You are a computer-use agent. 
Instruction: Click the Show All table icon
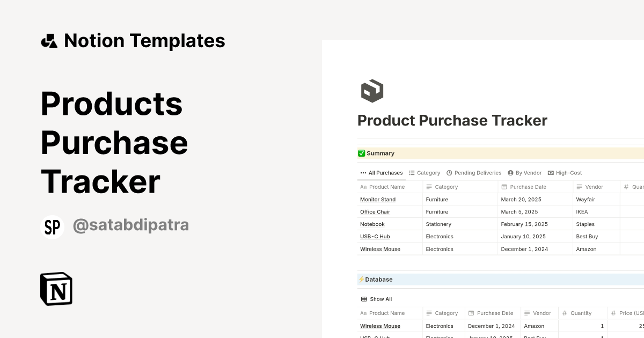point(365,299)
